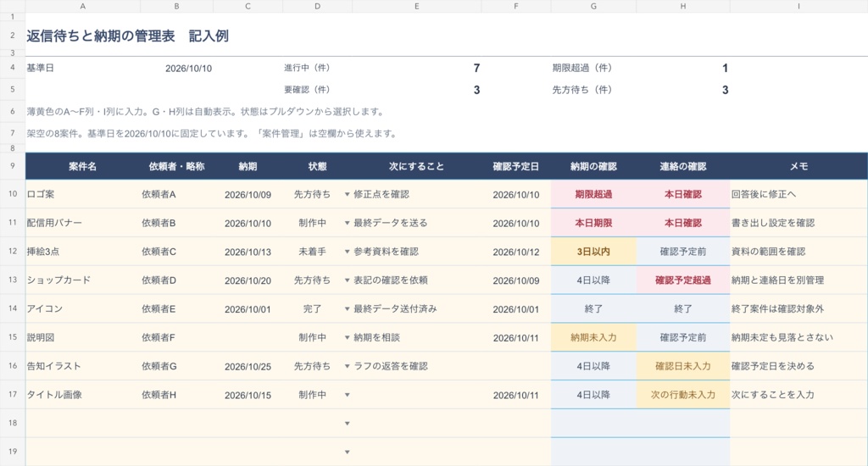Select row 17 header number
The width and height of the screenshot is (868, 466).
point(12,395)
